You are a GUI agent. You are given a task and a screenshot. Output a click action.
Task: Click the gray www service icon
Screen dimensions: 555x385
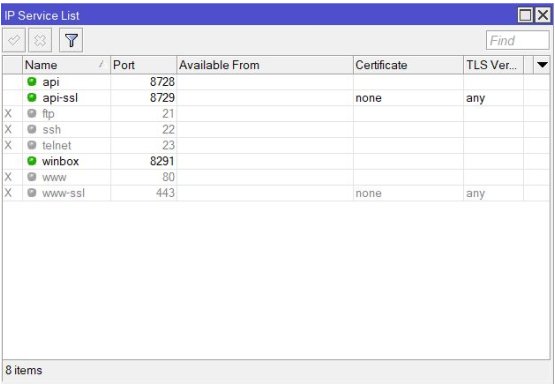pos(32,177)
